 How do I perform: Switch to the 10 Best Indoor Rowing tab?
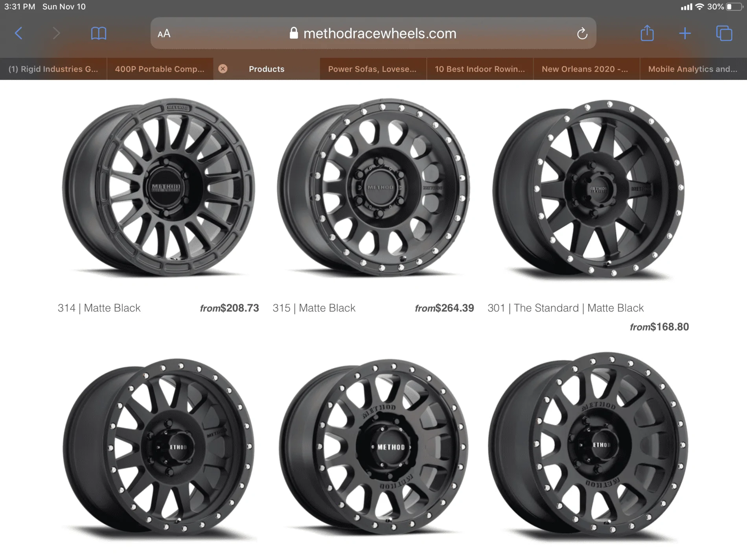click(480, 69)
